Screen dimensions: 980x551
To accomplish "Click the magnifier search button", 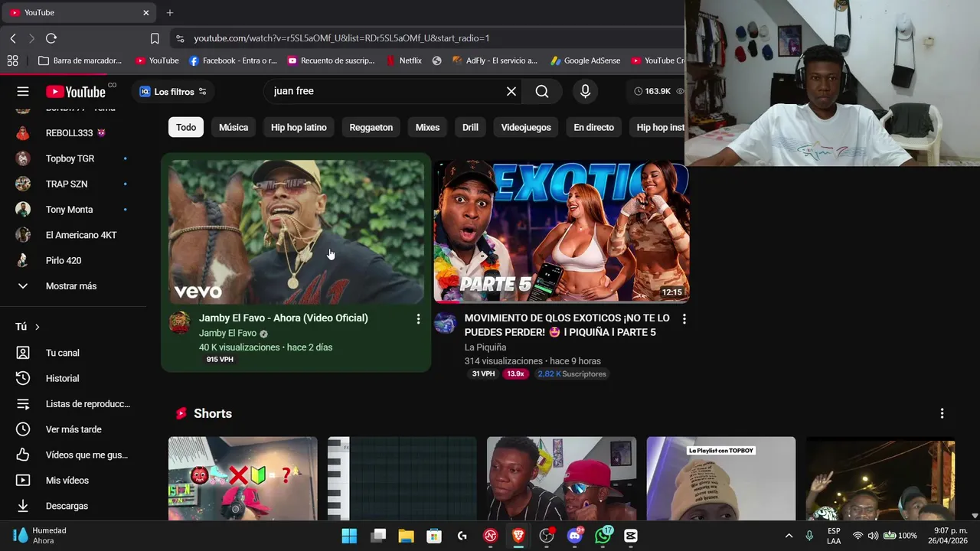I will (542, 91).
